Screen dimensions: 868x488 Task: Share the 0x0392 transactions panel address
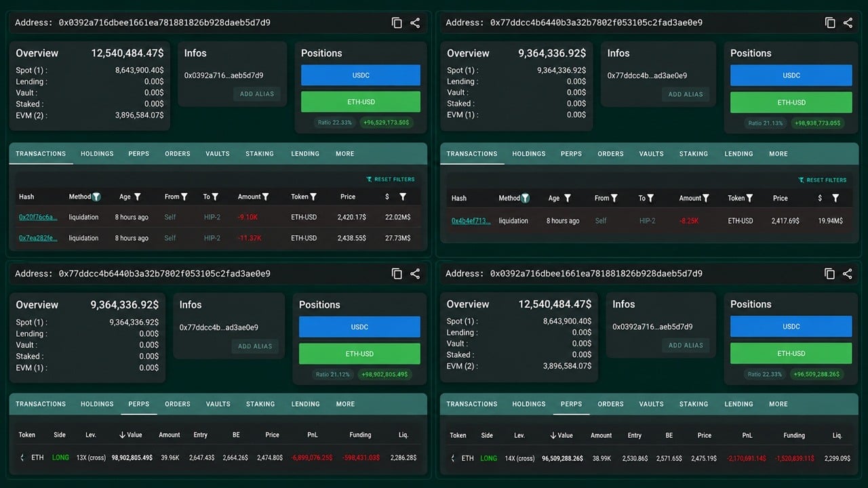point(415,23)
